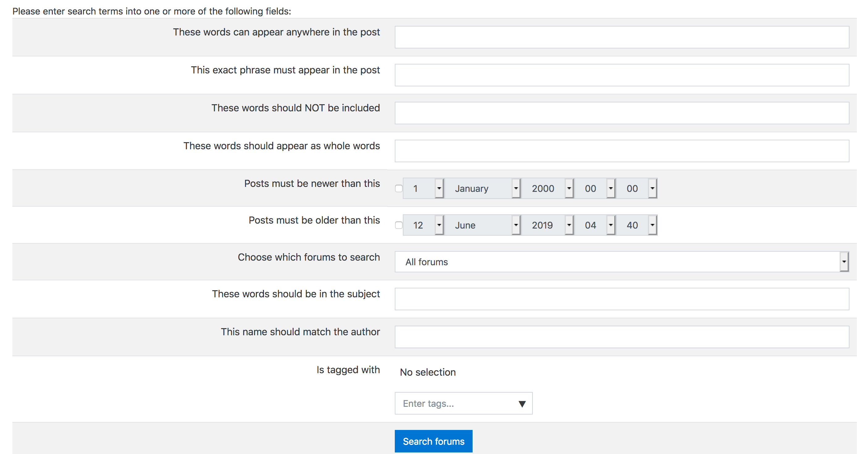Click the Search forums button

click(433, 441)
